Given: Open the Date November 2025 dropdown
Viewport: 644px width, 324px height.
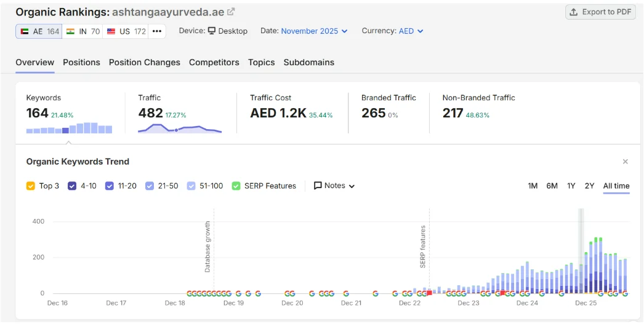Looking at the screenshot, I should point(314,31).
